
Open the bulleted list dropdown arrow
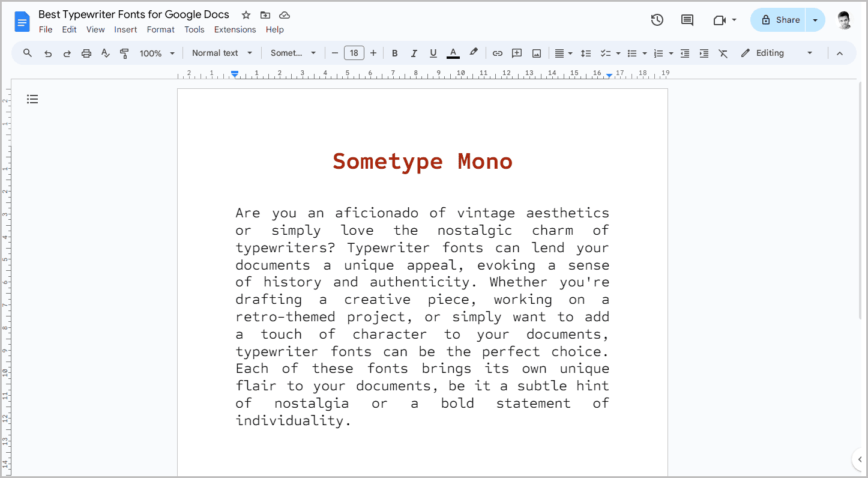coord(645,53)
